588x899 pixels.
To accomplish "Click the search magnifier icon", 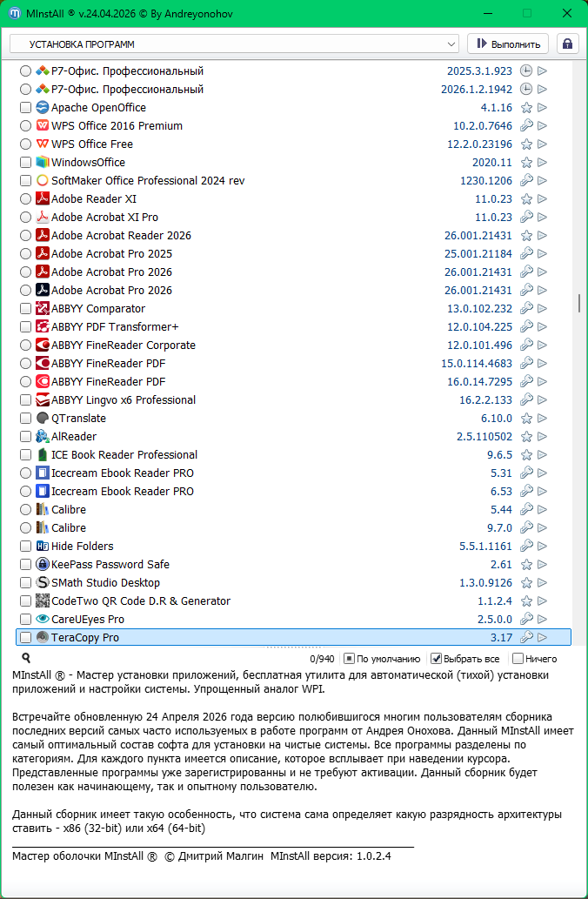I will 26,659.
